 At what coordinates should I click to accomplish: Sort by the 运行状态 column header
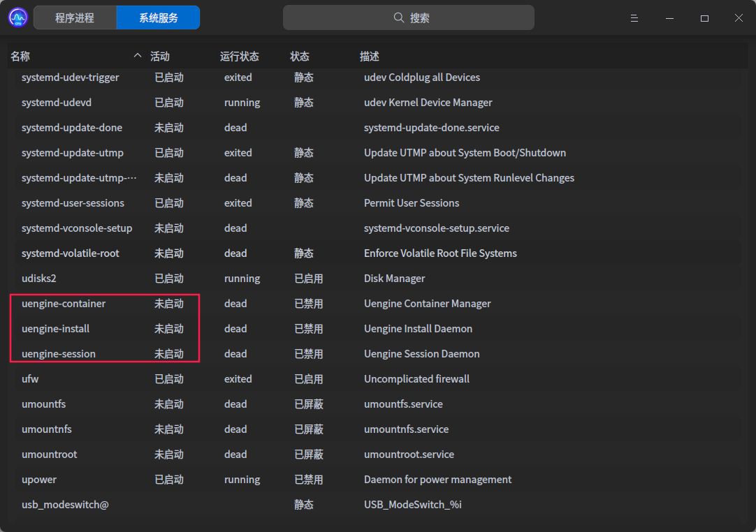point(240,57)
